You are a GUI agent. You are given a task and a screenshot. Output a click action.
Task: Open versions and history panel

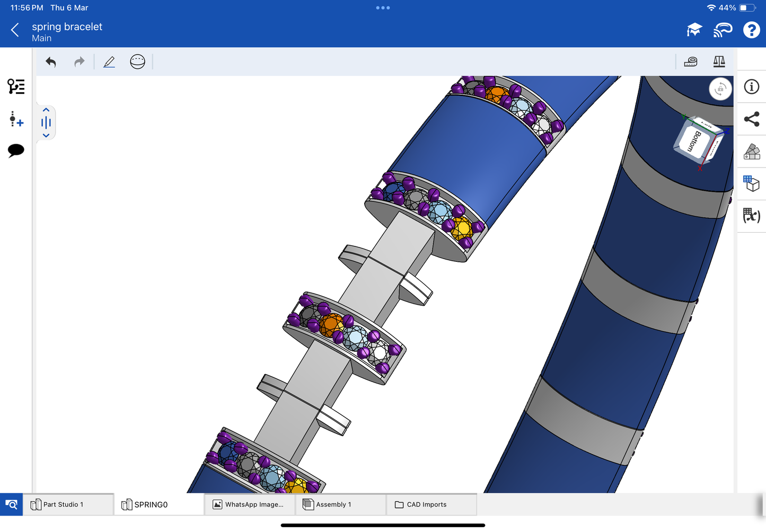(16, 86)
